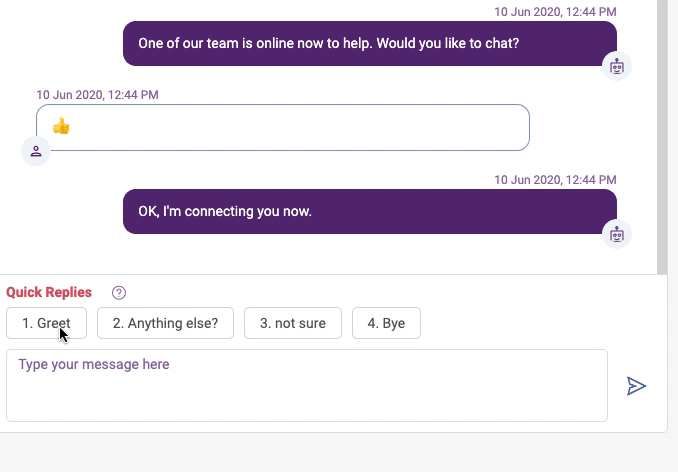Send the "4. Bye" quick reply
This screenshot has height=472, width=678.
386,323
